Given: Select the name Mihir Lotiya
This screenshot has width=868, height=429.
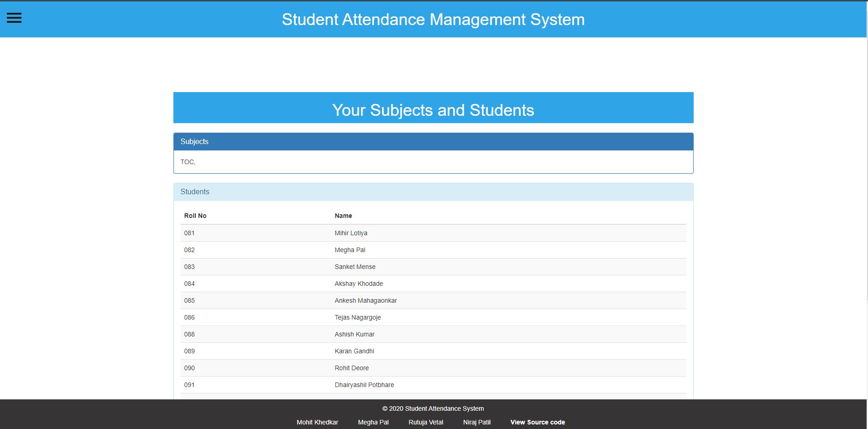Looking at the screenshot, I should pyautogui.click(x=351, y=233).
